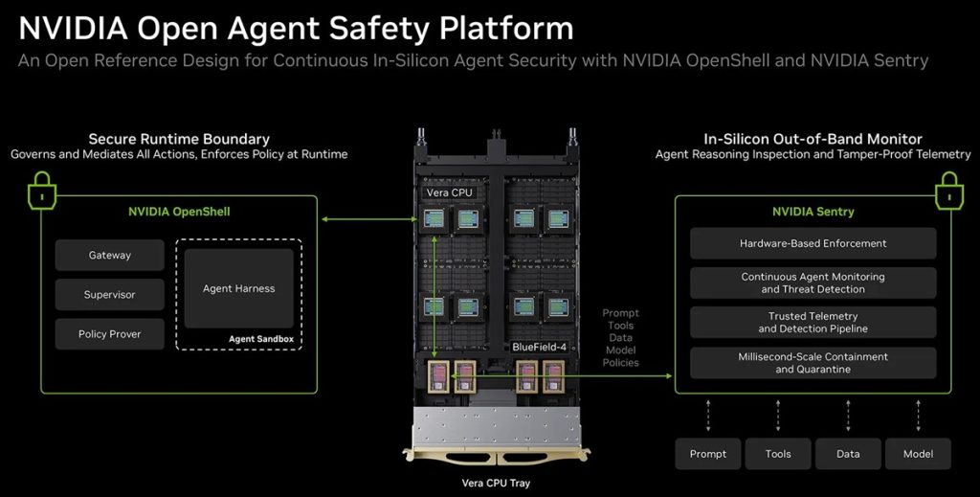Select Trusted Telemetry and Detection Pipeline
The height and width of the screenshot is (497, 980).
click(813, 322)
